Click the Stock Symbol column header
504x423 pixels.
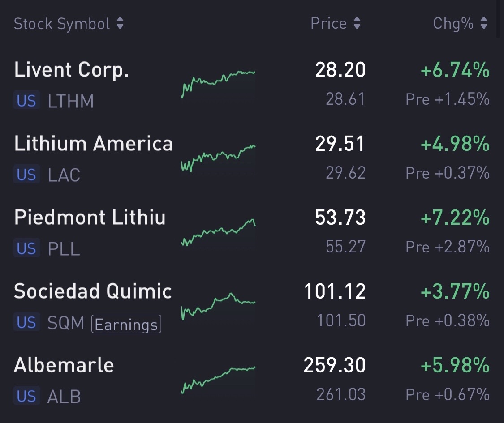(x=62, y=24)
